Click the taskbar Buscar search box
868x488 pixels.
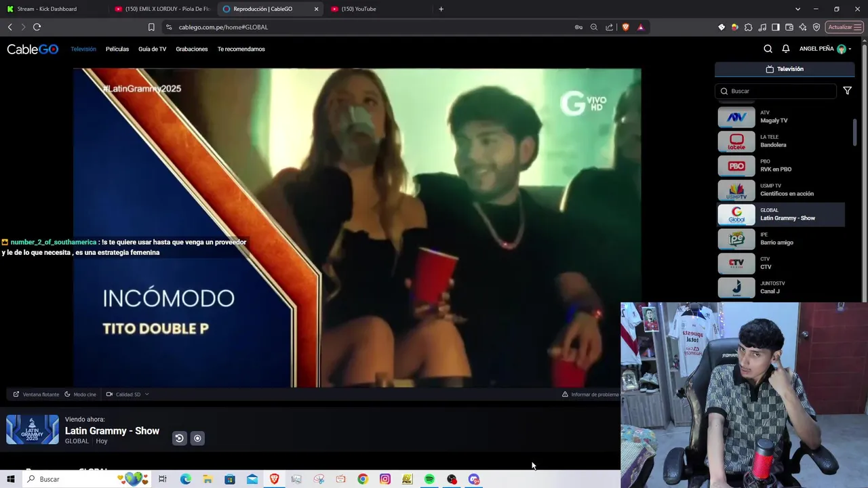[87, 479]
